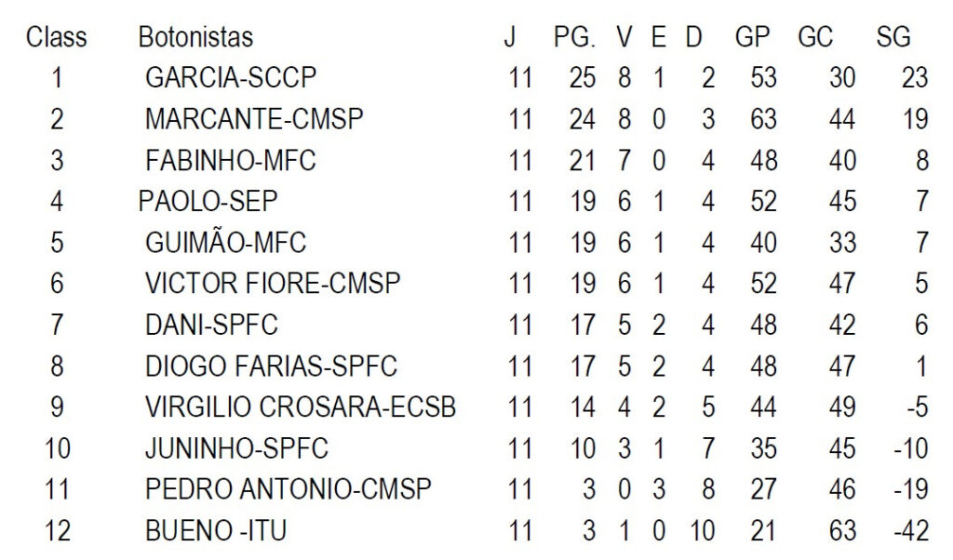The image size is (953, 560).
Task: Select VIRGILIO CROSARA-ECSB row name
Action: (x=300, y=407)
